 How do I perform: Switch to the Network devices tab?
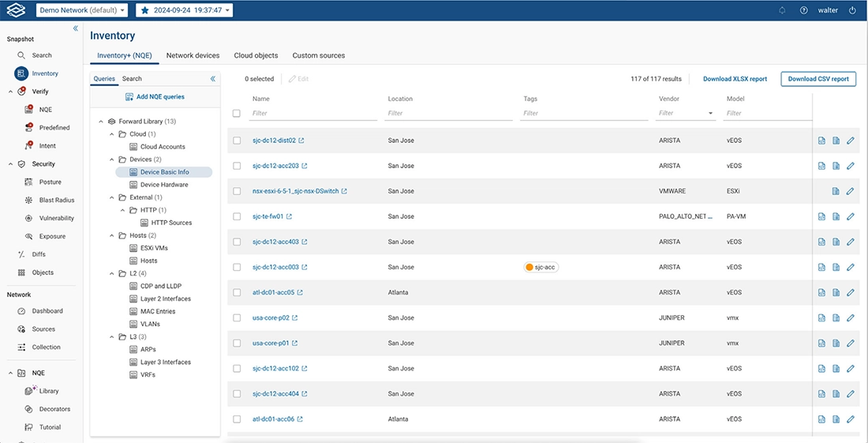(193, 55)
